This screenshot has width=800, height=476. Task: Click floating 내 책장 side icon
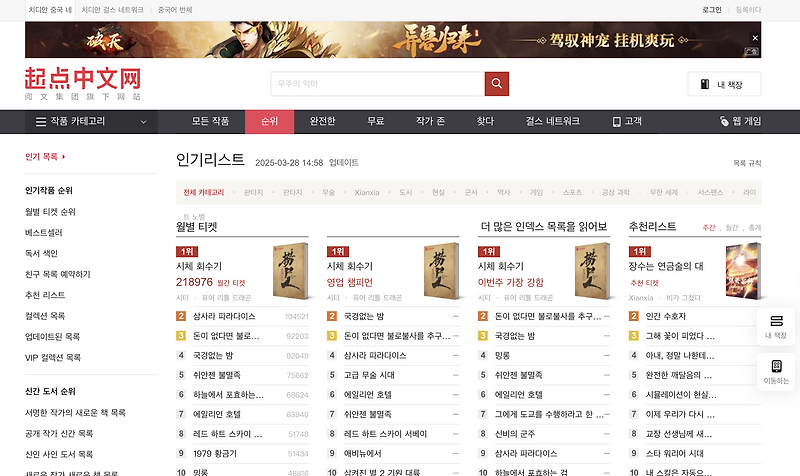pos(776,327)
